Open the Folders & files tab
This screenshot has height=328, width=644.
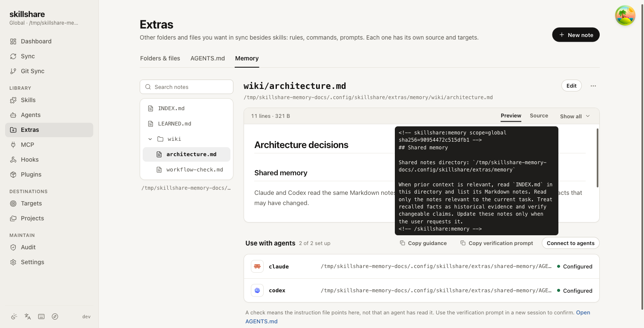click(x=160, y=58)
